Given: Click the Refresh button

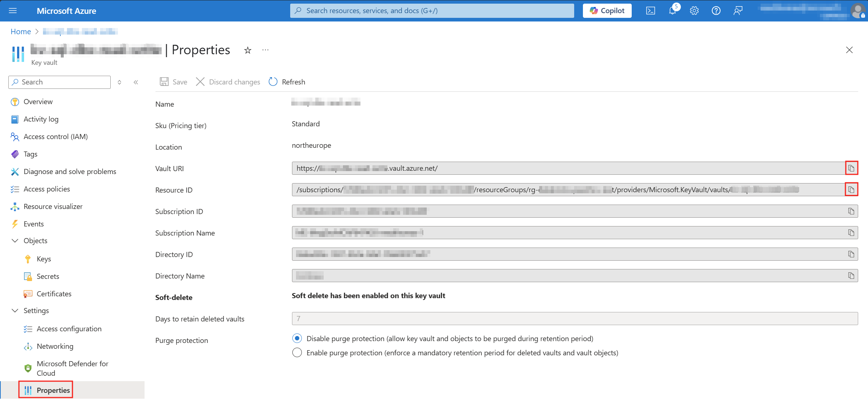Looking at the screenshot, I should pos(287,82).
